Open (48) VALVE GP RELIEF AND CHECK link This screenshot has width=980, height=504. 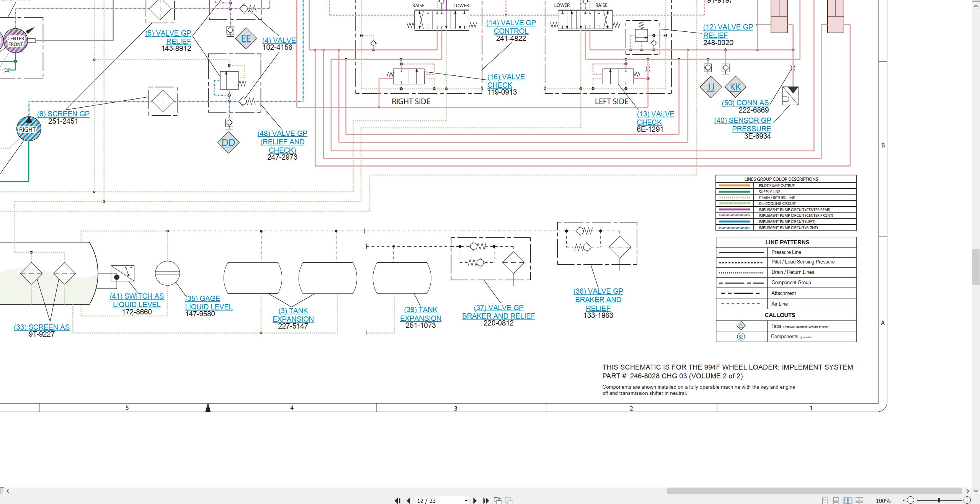point(283,142)
